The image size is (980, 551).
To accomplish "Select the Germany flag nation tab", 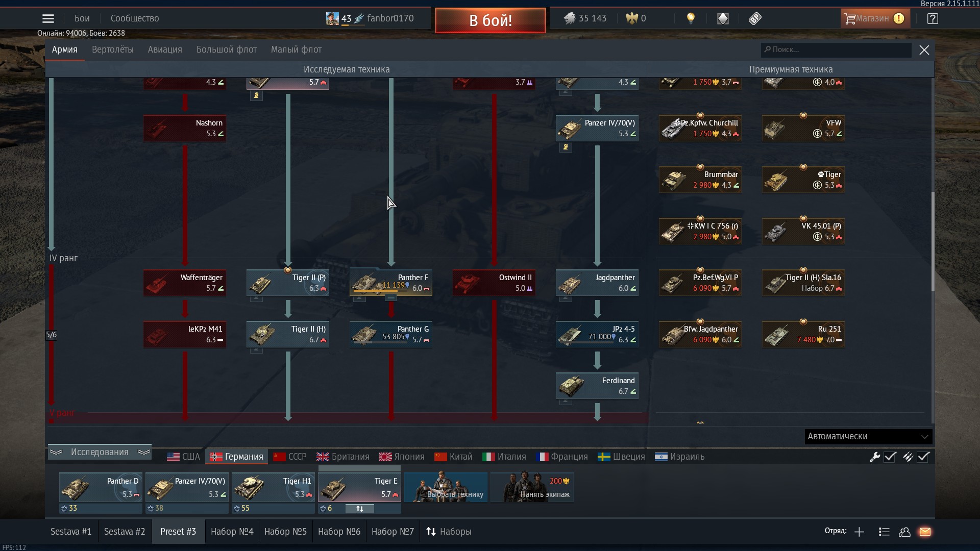I will pos(236,457).
